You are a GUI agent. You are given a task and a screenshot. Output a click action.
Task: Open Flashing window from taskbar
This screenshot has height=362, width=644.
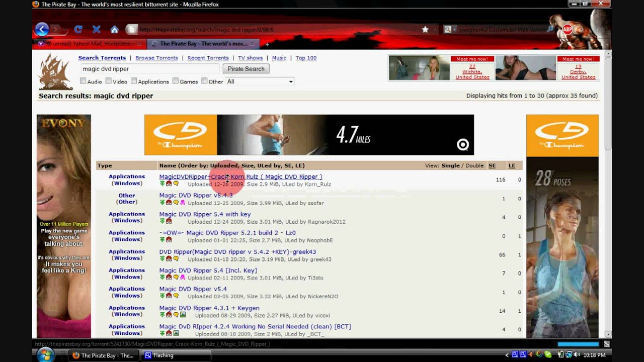coord(176,355)
